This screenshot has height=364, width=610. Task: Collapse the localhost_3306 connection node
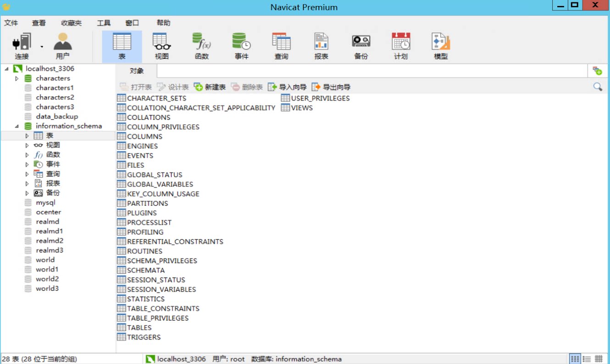coord(6,69)
